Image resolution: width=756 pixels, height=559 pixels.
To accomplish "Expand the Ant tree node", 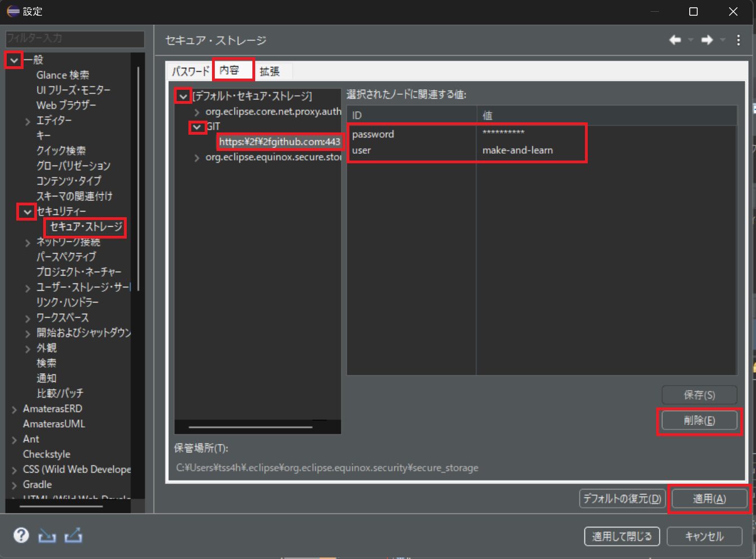I will [x=14, y=439].
